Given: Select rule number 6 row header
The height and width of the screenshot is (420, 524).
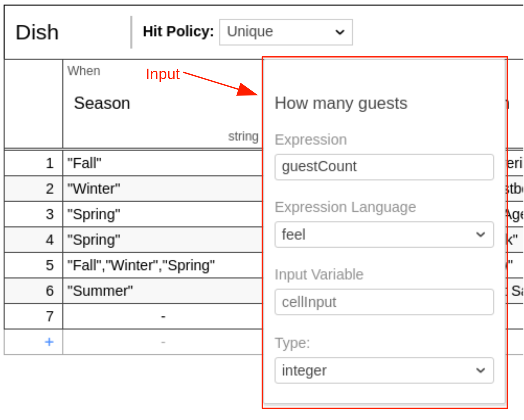Looking at the screenshot, I should tap(50, 291).
